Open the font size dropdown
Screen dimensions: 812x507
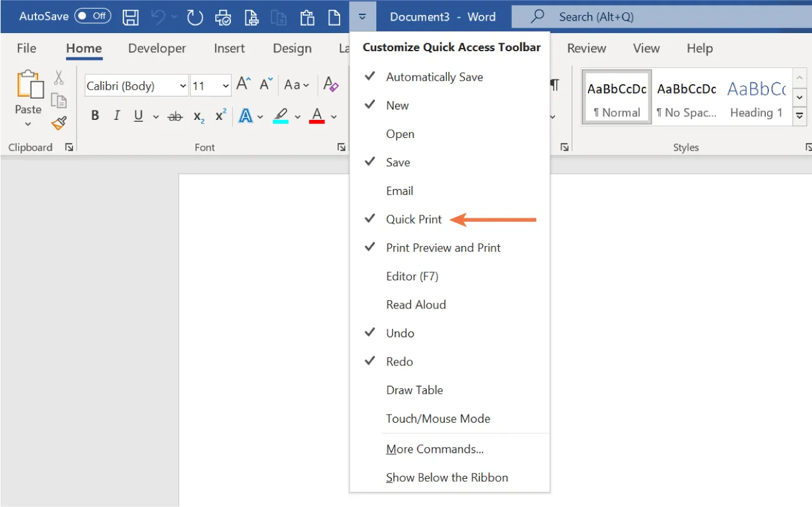coord(225,86)
